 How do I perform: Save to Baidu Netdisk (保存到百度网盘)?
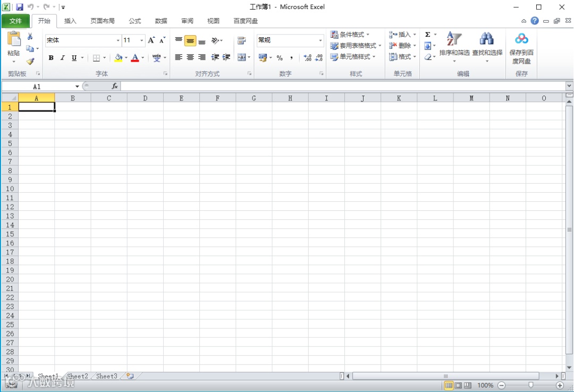[x=522, y=48]
